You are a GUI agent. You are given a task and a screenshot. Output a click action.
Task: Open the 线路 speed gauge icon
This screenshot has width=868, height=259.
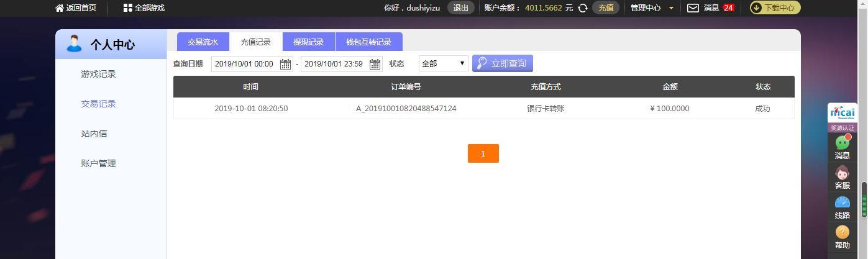[843, 202]
